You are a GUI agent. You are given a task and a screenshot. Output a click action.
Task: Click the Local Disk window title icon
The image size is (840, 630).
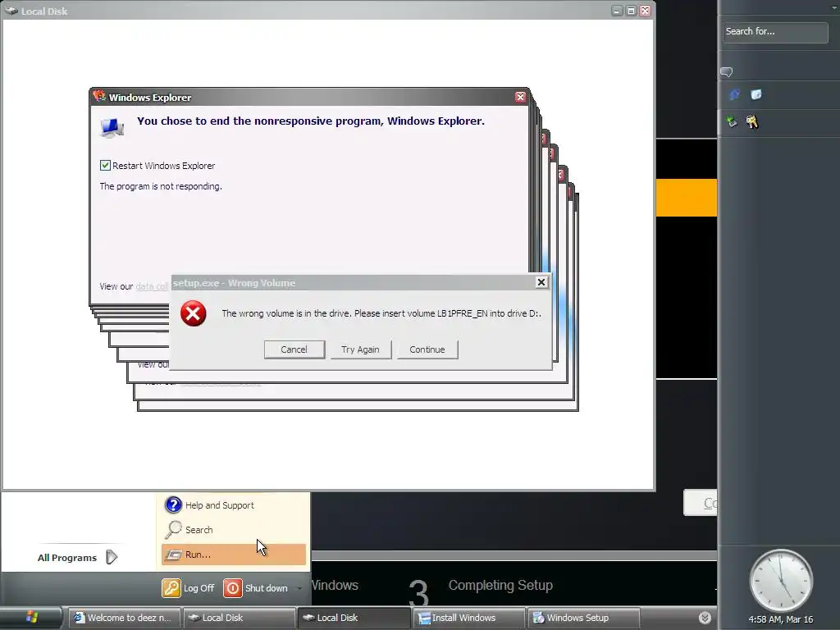pyautogui.click(x=11, y=11)
